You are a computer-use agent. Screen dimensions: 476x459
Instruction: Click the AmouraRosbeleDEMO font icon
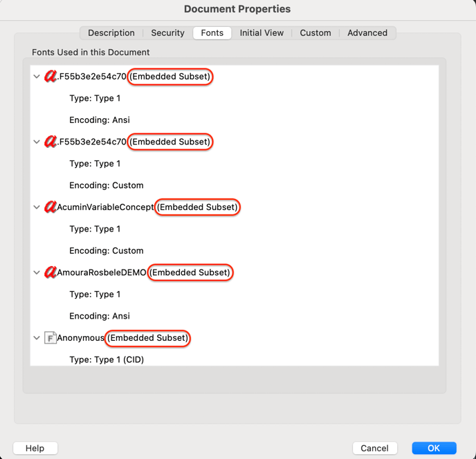coord(51,272)
